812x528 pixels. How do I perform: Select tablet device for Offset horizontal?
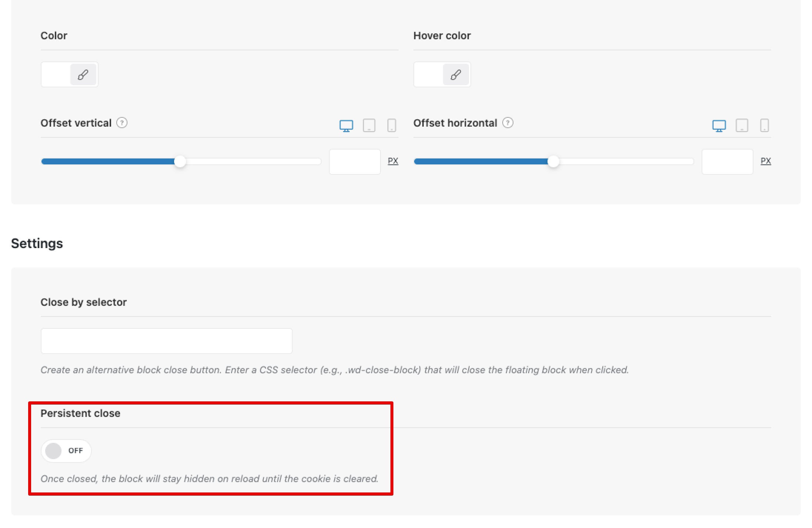(742, 126)
